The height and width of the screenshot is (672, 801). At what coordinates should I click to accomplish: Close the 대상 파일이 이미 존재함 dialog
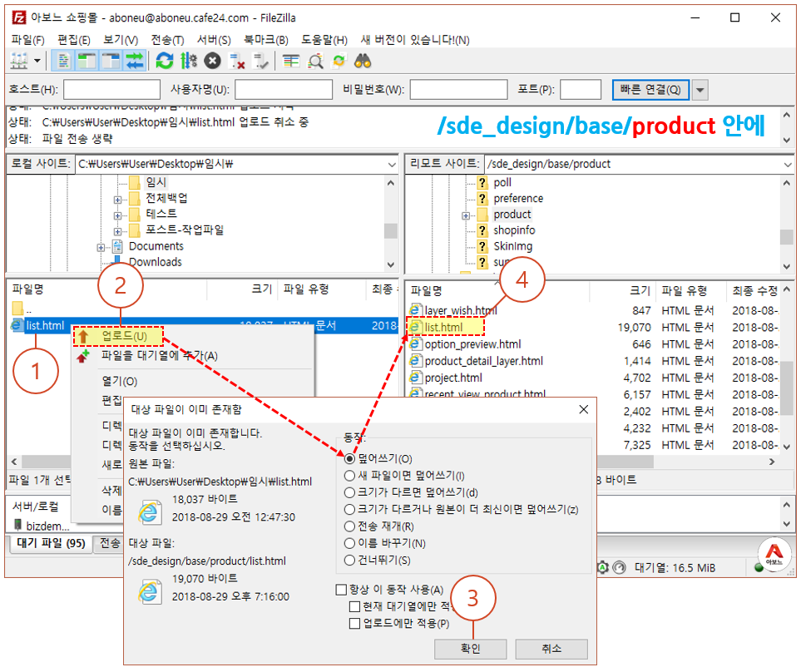click(583, 409)
